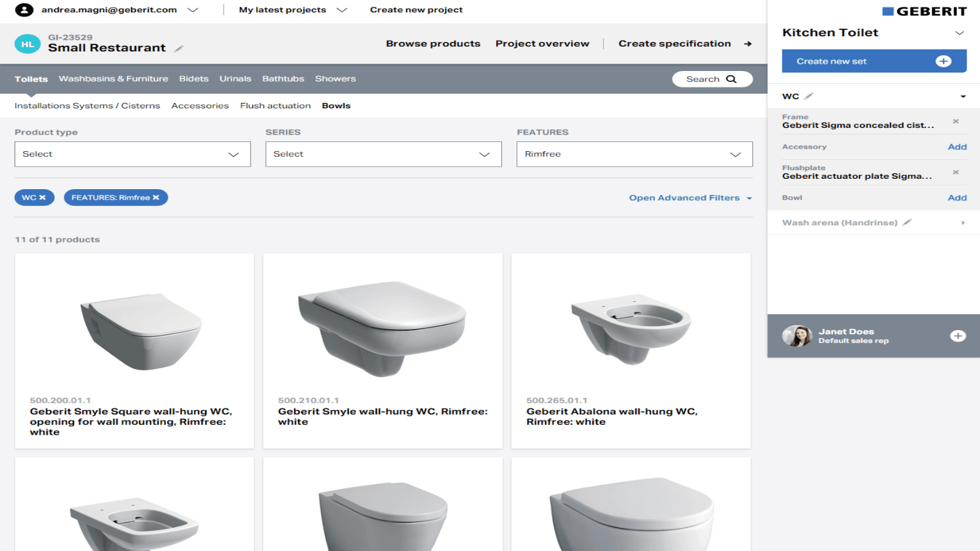980x551 pixels.
Task: Open the search bar via magnifier icon
Action: (x=732, y=78)
